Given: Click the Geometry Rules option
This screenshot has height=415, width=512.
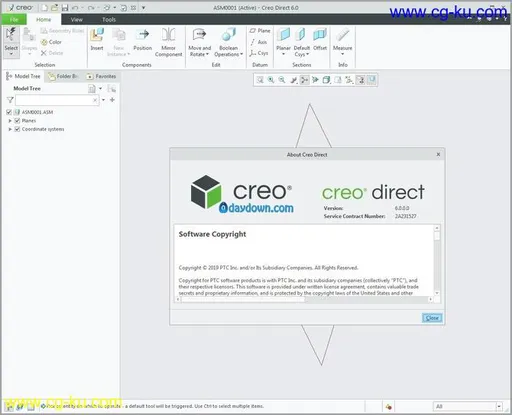Looking at the screenshot, I should pos(62,31).
